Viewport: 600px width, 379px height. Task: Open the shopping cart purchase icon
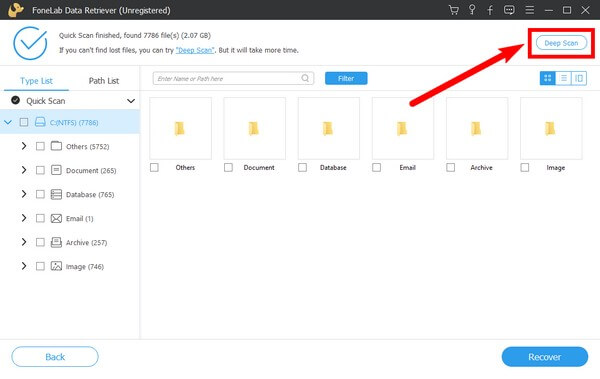point(454,10)
